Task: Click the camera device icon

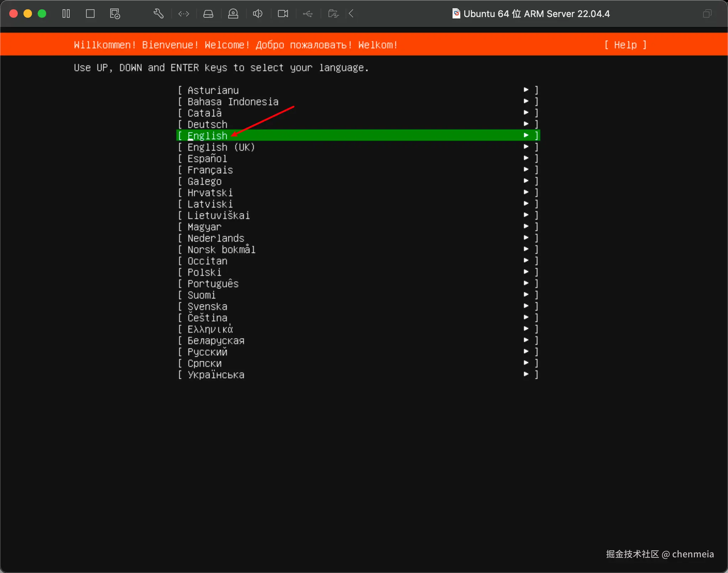Action: coord(283,14)
